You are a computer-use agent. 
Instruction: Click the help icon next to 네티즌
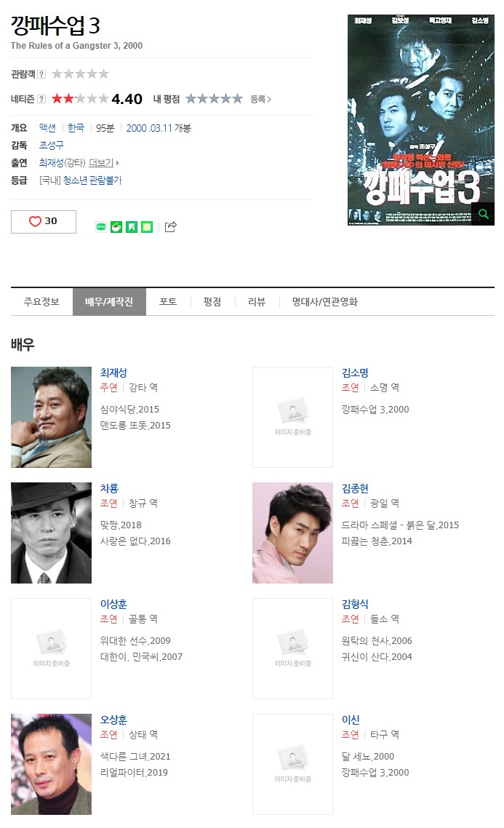(41, 99)
